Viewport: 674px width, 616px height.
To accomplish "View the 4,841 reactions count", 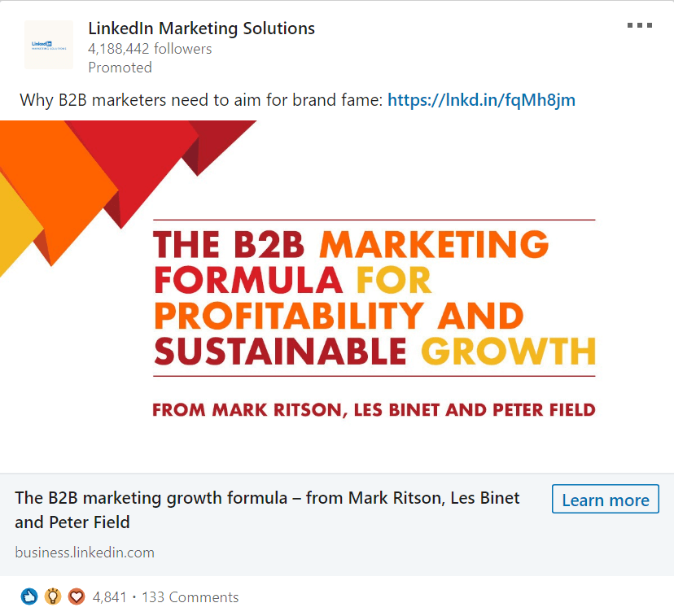I will (110, 597).
